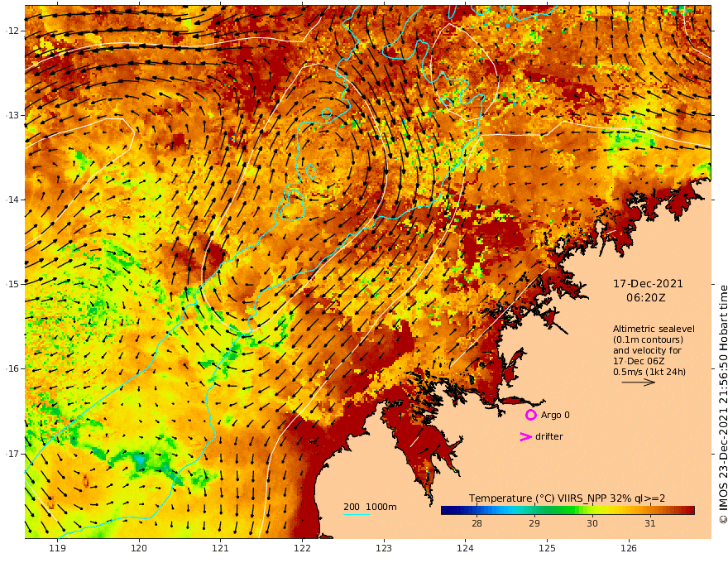728x563 pixels.
Task: Click the (0.1m contours) text line
Action: (x=648, y=339)
